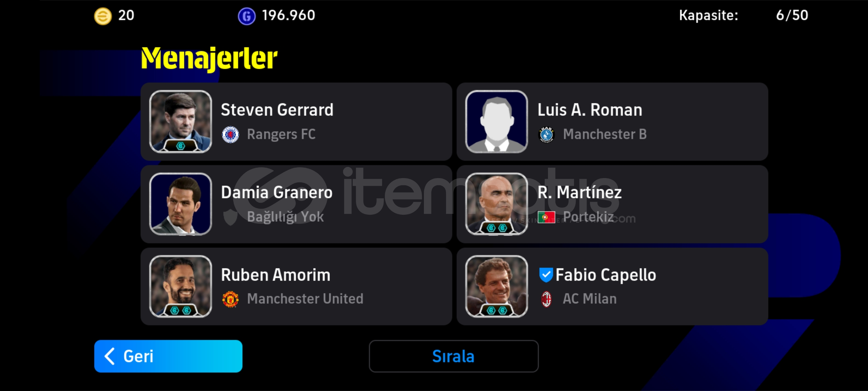Click the Rangers FC club crest

(x=230, y=135)
